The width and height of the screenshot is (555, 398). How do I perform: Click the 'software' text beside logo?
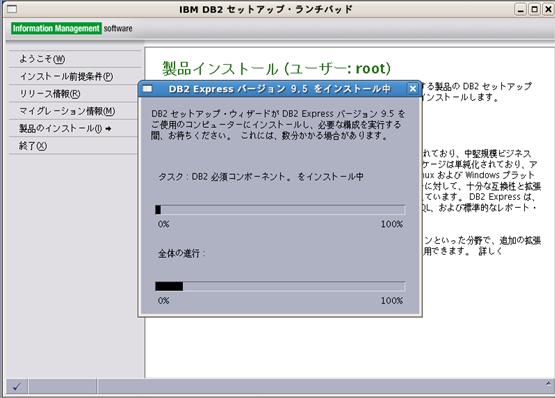(118, 28)
